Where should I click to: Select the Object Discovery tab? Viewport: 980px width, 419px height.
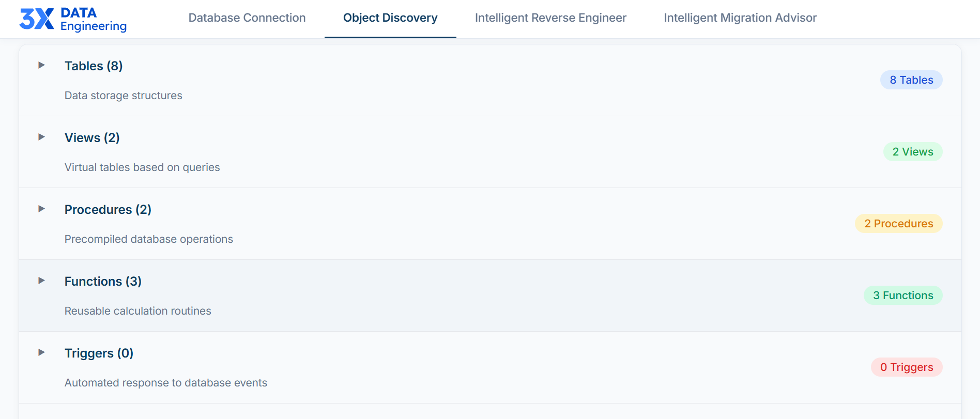[x=390, y=18]
